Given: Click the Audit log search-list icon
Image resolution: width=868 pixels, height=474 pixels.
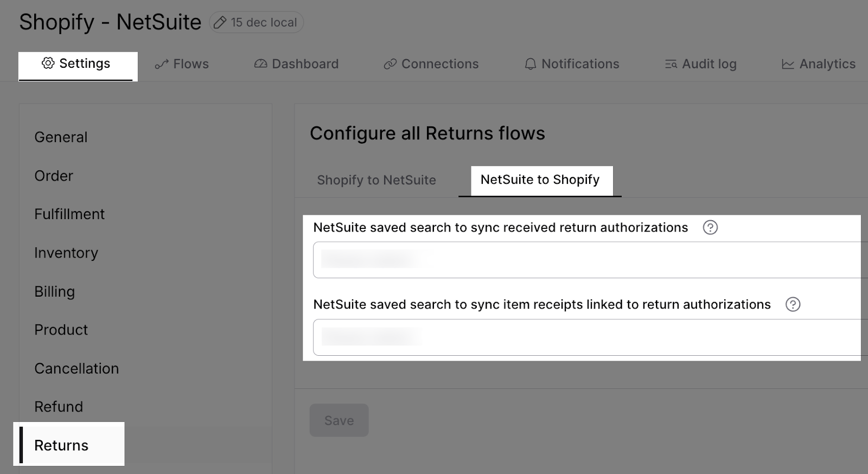Looking at the screenshot, I should coord(671,64).
